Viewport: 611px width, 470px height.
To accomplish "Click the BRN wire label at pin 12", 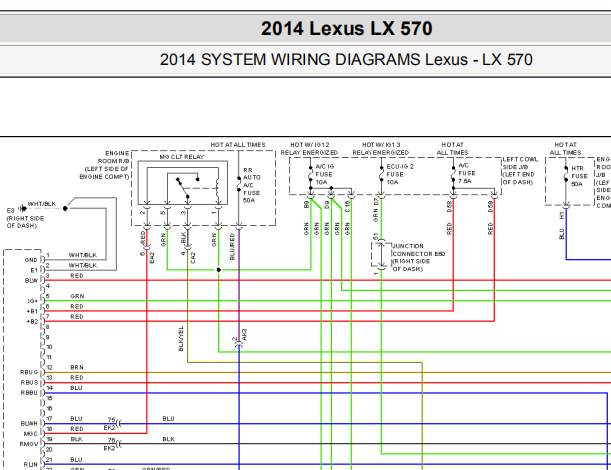I will pyautogui.click(x=77, y=368).
